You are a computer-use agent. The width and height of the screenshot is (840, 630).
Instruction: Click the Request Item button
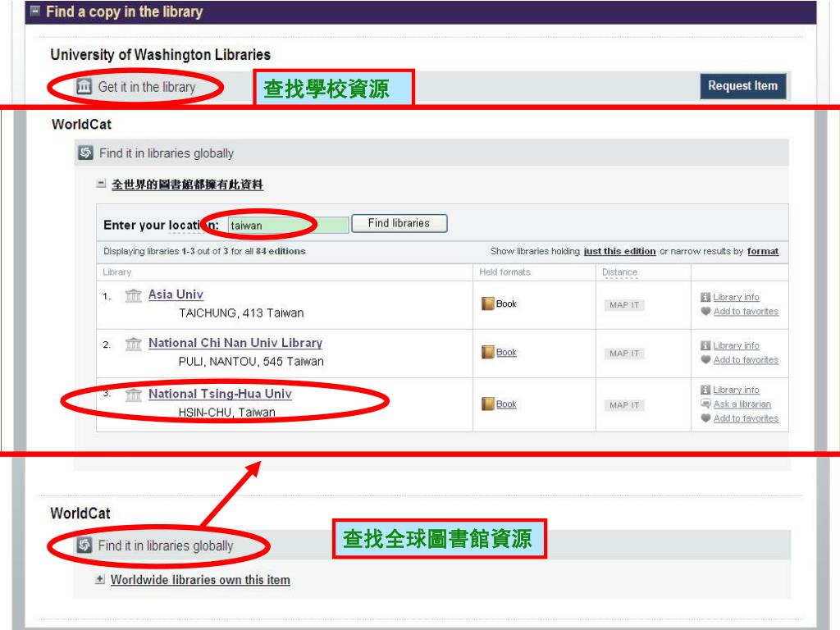tap(742, 85)
